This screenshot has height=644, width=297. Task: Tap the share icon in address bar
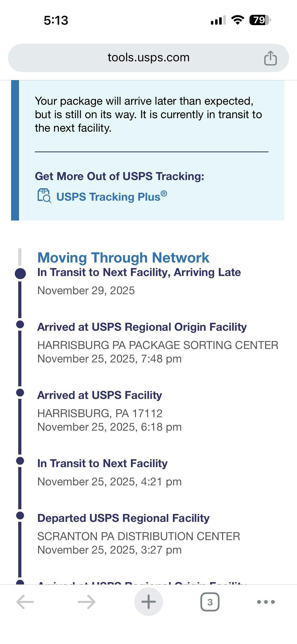270,58
